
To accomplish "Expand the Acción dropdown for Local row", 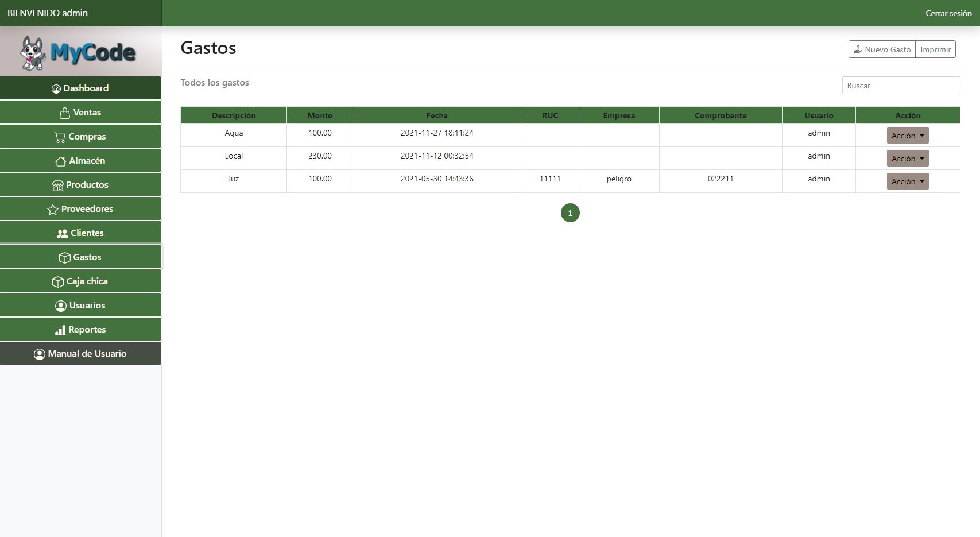I will pyautogui.click(x=907, y=159).
